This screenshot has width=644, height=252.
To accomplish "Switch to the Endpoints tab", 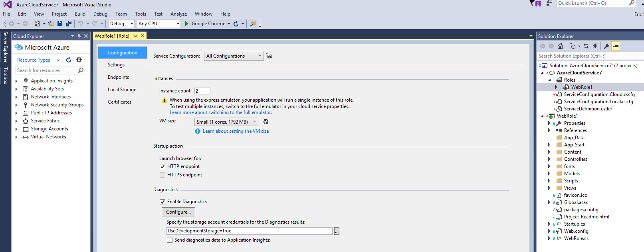I will point(118,77).
